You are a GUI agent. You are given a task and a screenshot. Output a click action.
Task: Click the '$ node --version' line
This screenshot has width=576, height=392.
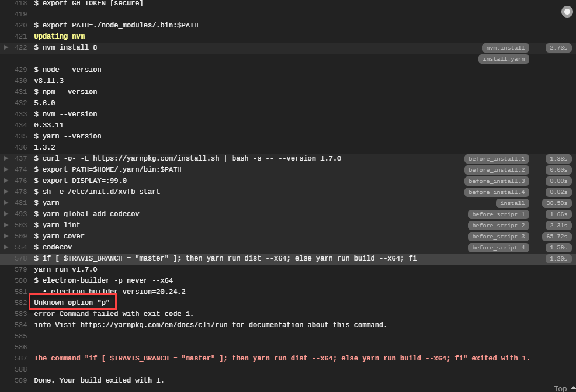[x=68, y=70]
